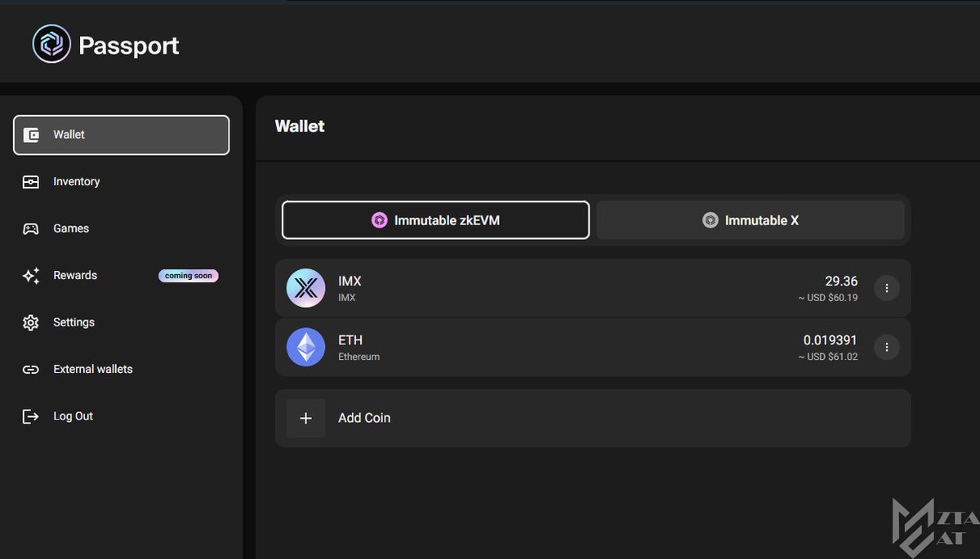Click the External wallets link icon

(31, 370)
